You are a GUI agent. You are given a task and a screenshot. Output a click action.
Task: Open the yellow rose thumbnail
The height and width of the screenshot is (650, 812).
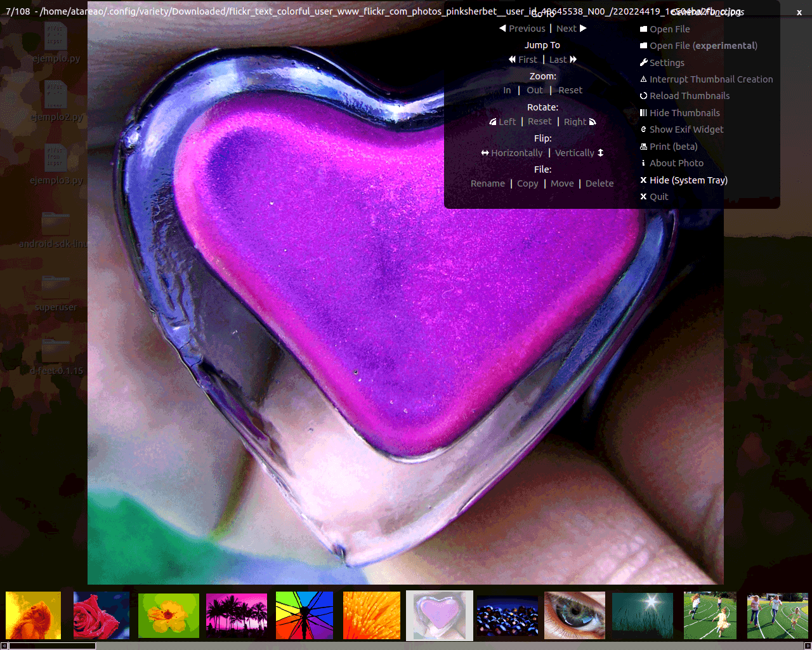34,616
